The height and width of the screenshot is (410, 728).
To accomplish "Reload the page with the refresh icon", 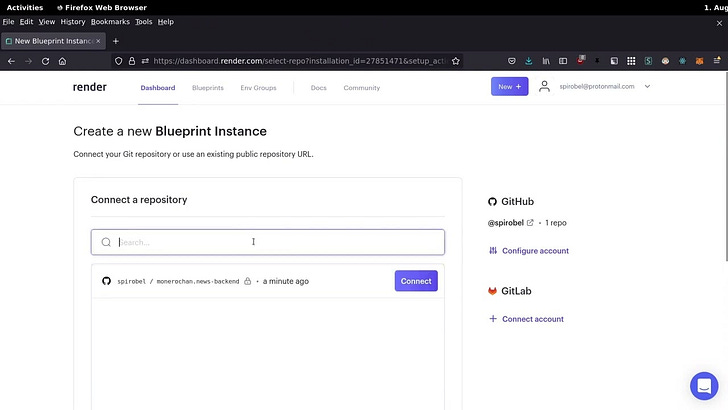I will click(x=45, y=61).
